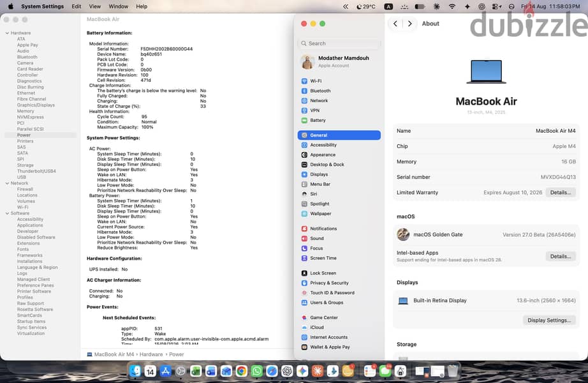
Task: Open the Help menu
Action: coord(142,6)
